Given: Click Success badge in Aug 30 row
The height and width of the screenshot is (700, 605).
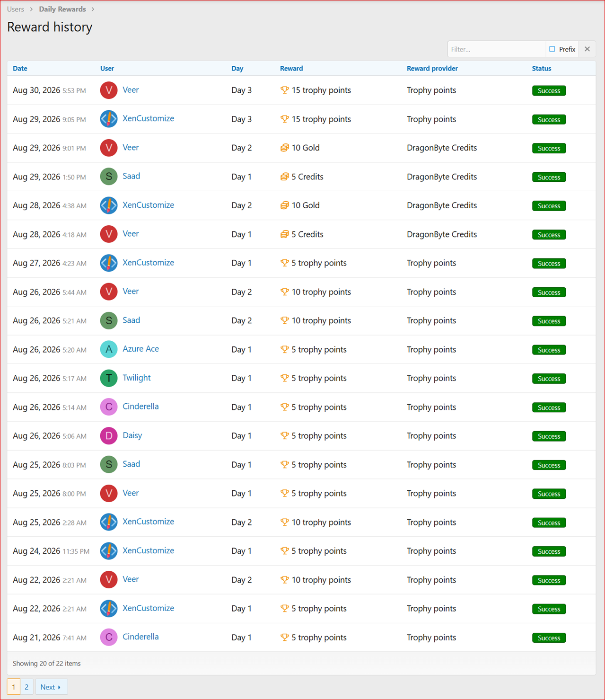Looking at the screenshot, I should pos(549,91).
